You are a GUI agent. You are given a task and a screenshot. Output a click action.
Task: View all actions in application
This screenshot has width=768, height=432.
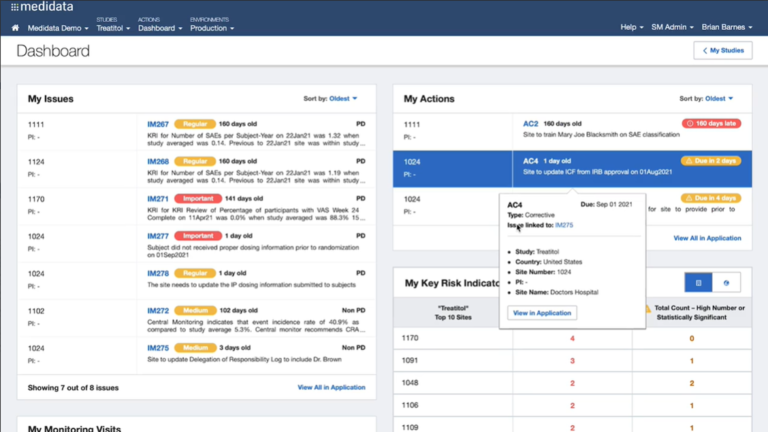(x=707, y=238)
